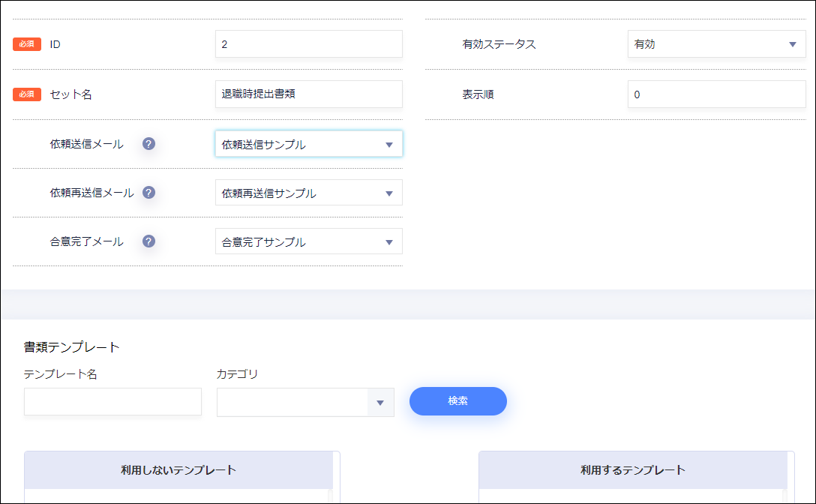
Task: Click the 検索 search button
Action: tap(457, 401)
